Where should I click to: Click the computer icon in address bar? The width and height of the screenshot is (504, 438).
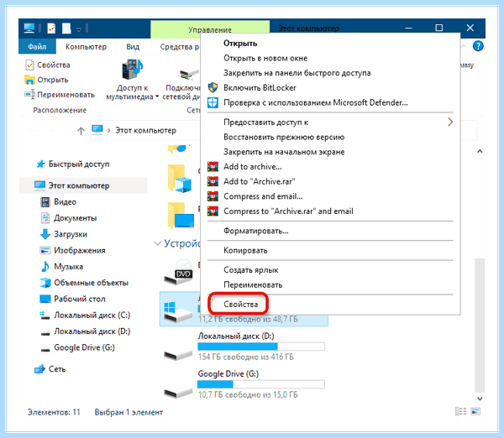[97, 130]
